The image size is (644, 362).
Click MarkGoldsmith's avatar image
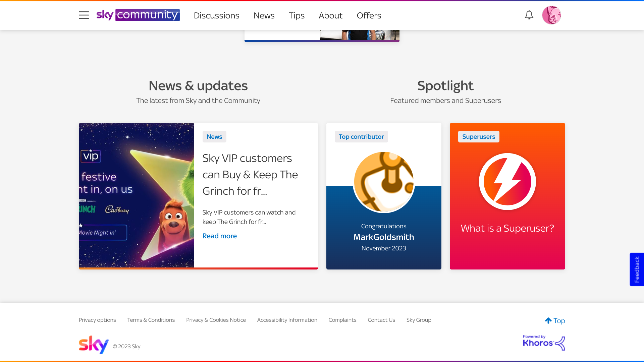(383, 181)
